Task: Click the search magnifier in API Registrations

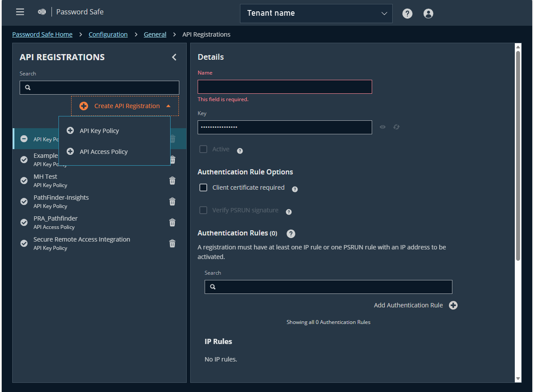Action: (x=28, y=88)
